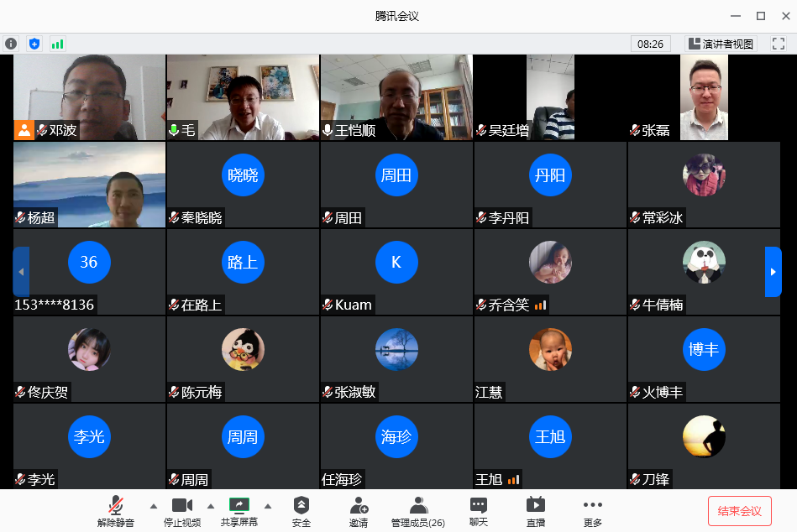The image size is (797, 532).
Task: Click 海珍 avatar of 任海珍
Action: click(396, 436)
